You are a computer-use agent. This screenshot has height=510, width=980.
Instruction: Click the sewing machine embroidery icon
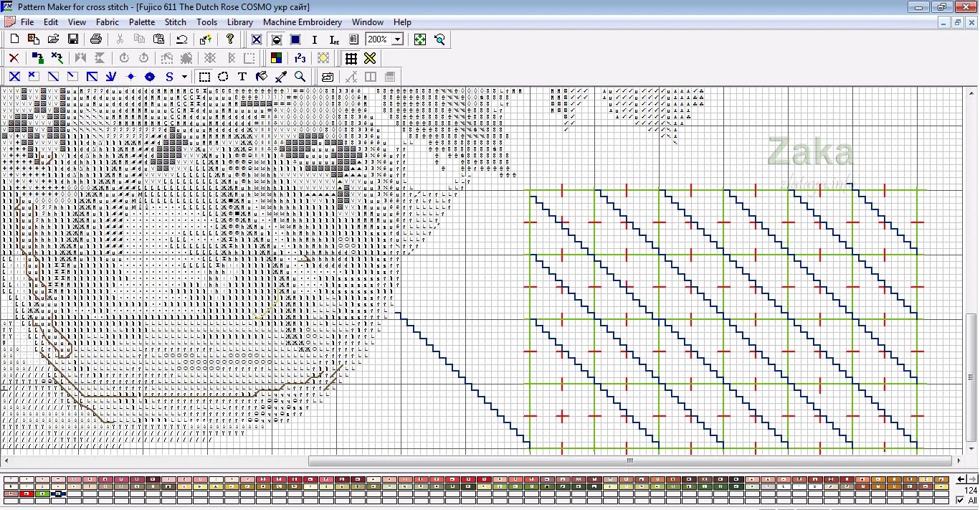[328, 77]
